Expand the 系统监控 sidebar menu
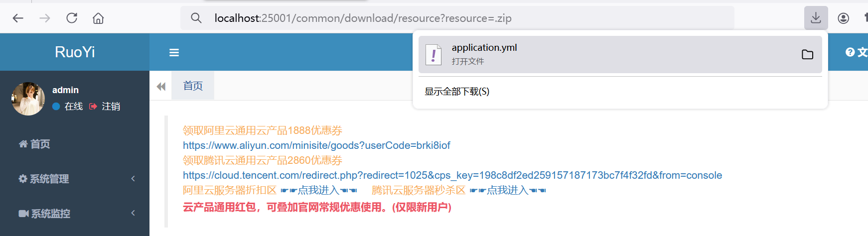 (75, 214)
